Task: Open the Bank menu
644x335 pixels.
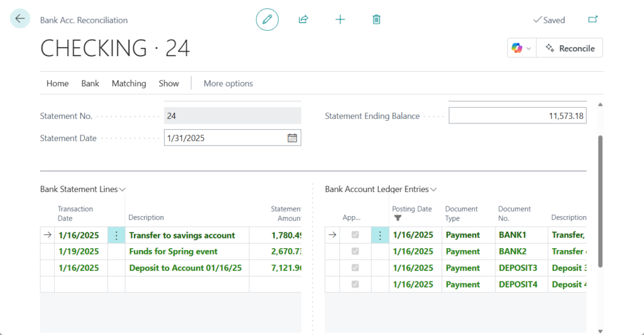Action: pyautogui.click(x=90, y=83)
